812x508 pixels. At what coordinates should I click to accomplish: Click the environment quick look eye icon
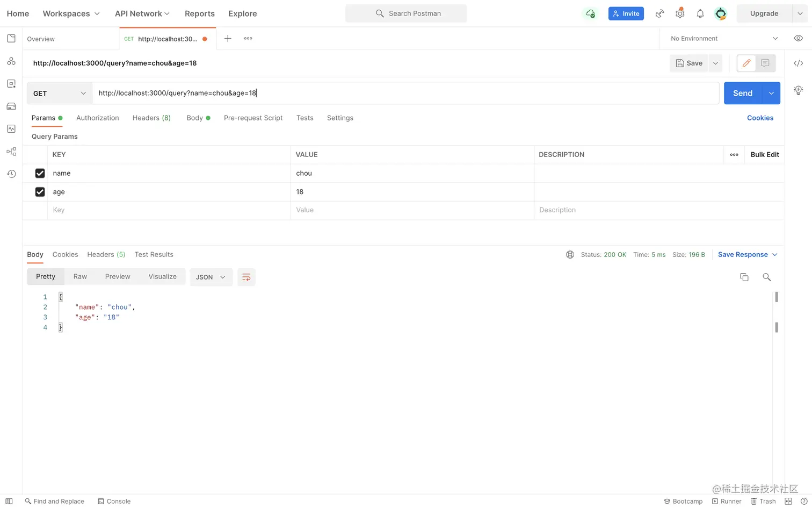[799, 38]
